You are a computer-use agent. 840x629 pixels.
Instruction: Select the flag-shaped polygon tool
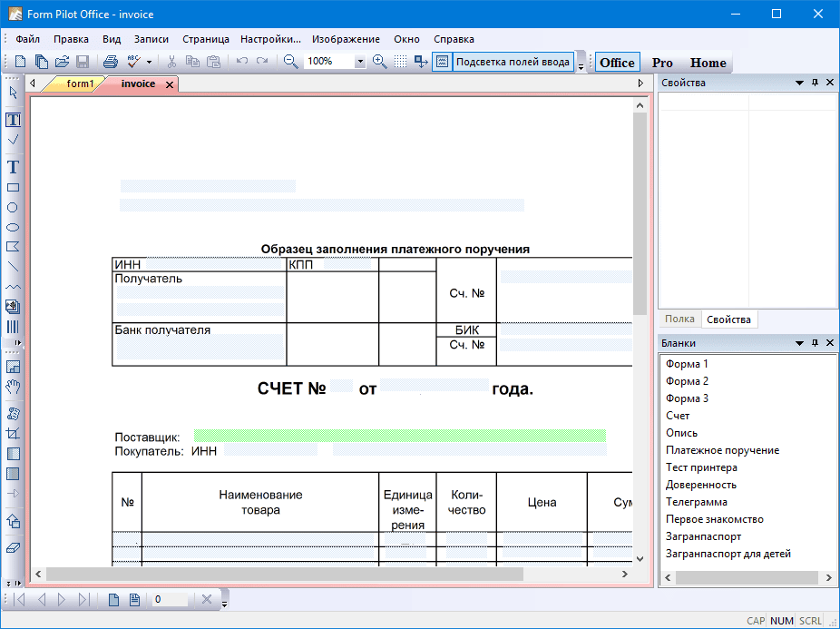coord(13,247)
